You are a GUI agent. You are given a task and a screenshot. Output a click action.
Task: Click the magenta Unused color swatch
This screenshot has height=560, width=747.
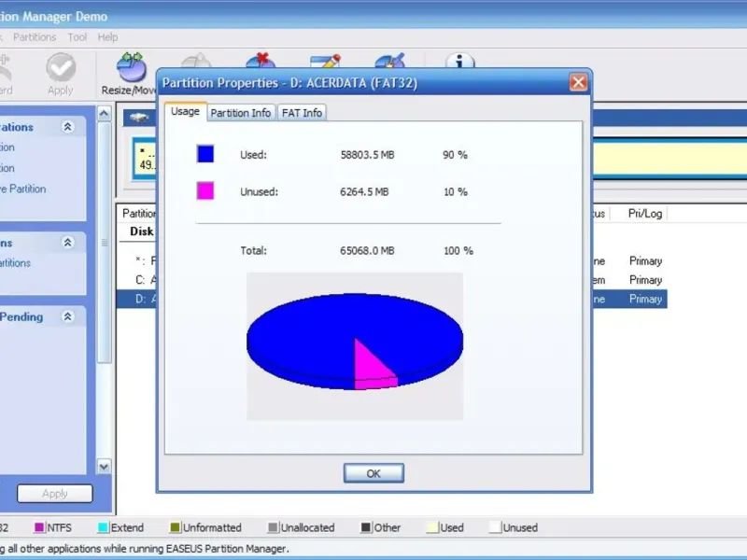click(205, 191)
